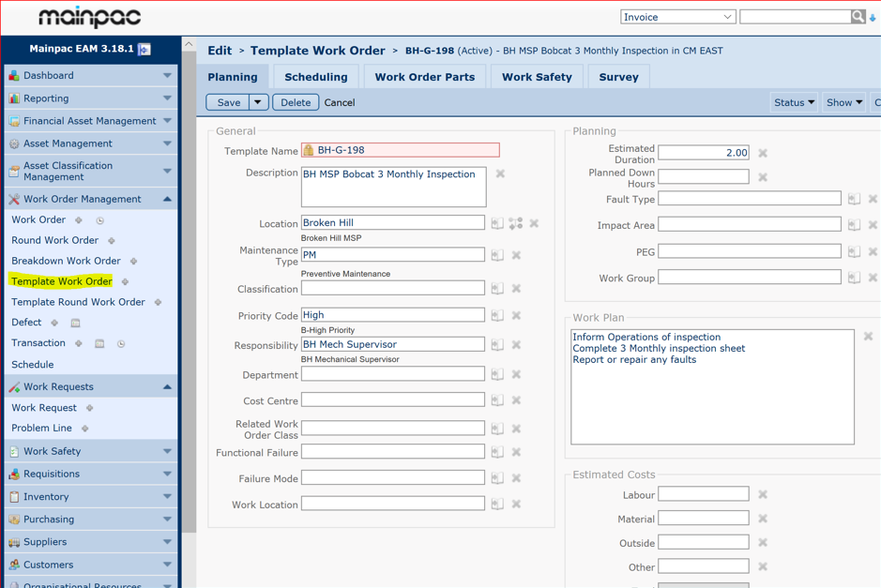Click the clock icon next to Work Order

click(99, 220)
